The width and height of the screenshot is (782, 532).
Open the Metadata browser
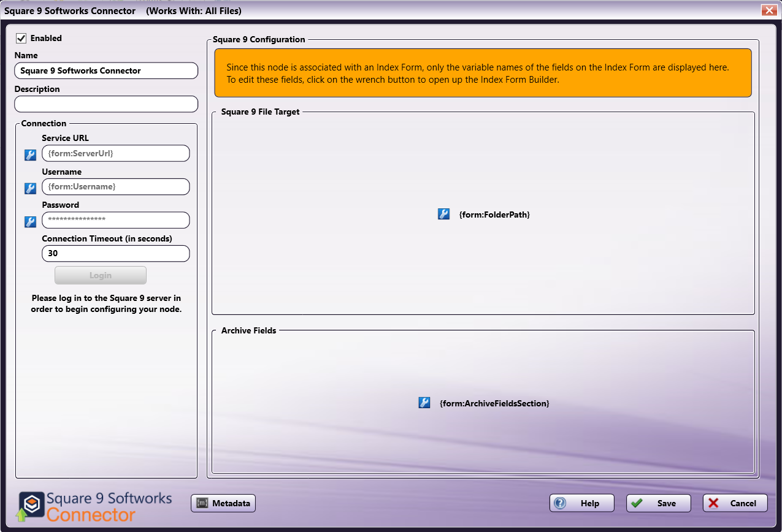click(x=223, y=503)
